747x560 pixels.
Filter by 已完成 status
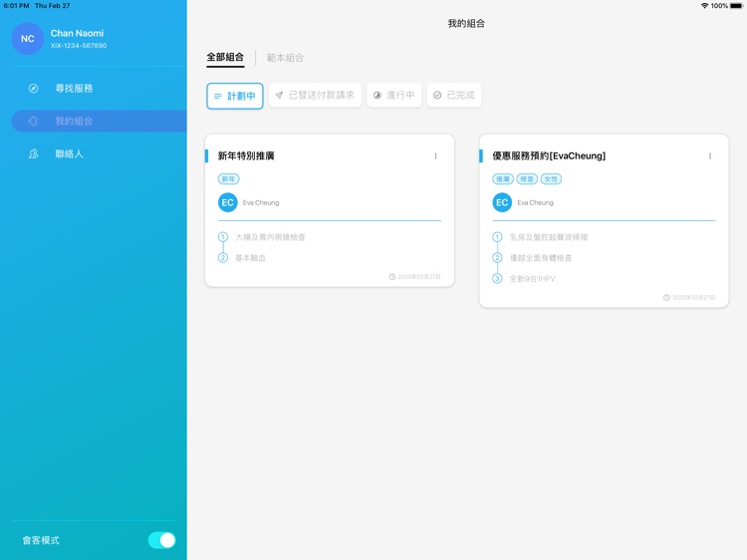pos(454,96)
